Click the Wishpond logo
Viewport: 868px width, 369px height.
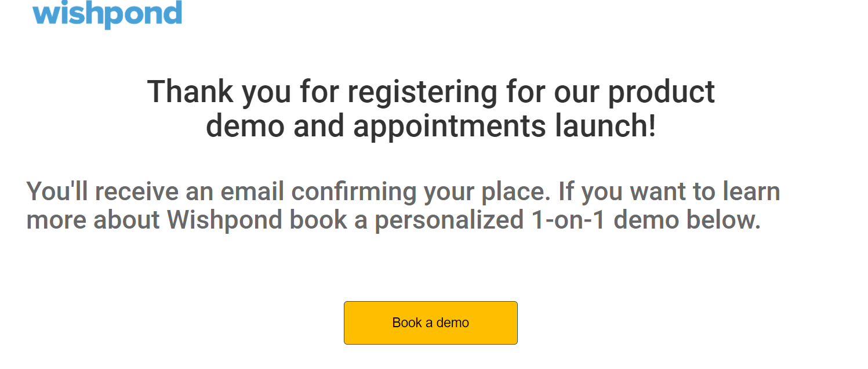[x=107, y=13]
